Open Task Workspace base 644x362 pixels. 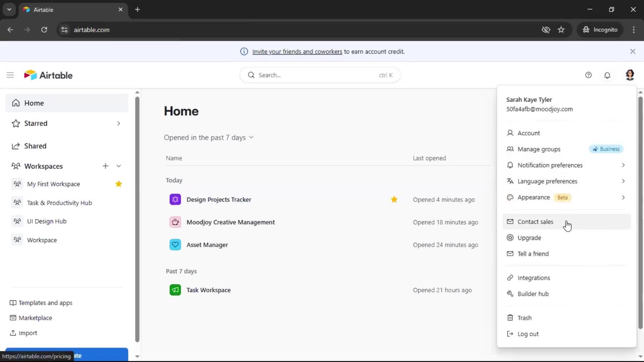(208, 290)
